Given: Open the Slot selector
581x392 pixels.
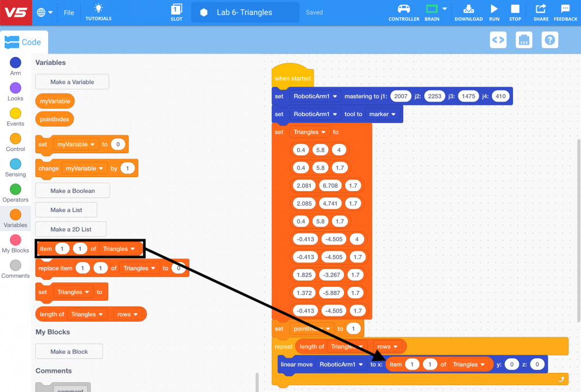Looking at the screenshot, I should pyautogui.click(x=176, y=12).
